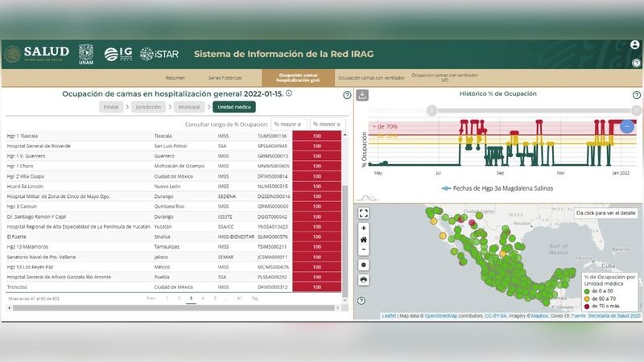Click the small curve icon under the chart
644x362 pixels.
point(367,198)
